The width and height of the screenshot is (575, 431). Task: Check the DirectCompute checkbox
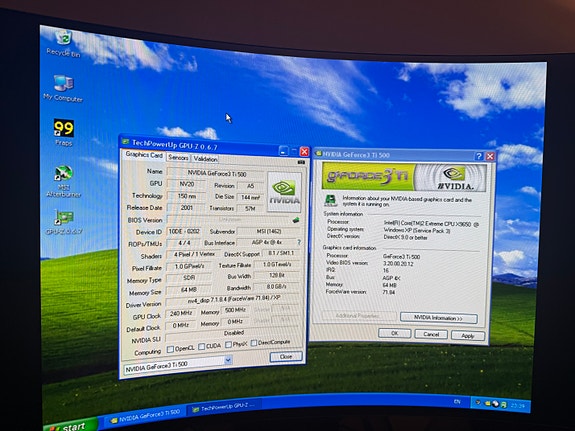pos(254,343)
